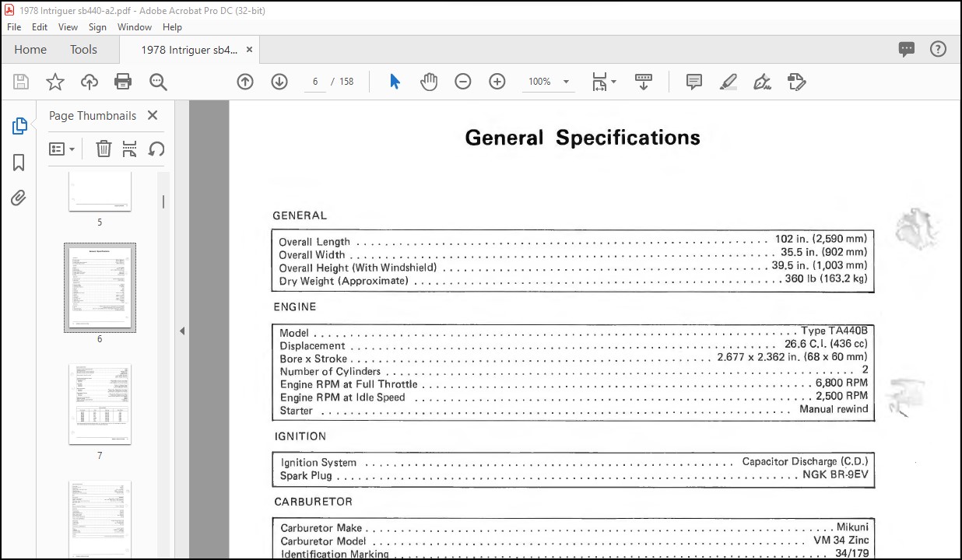Click the 'CARBURETOR' section heading
The height and width of the screenshot is (560, 962).
pos(313,502)
